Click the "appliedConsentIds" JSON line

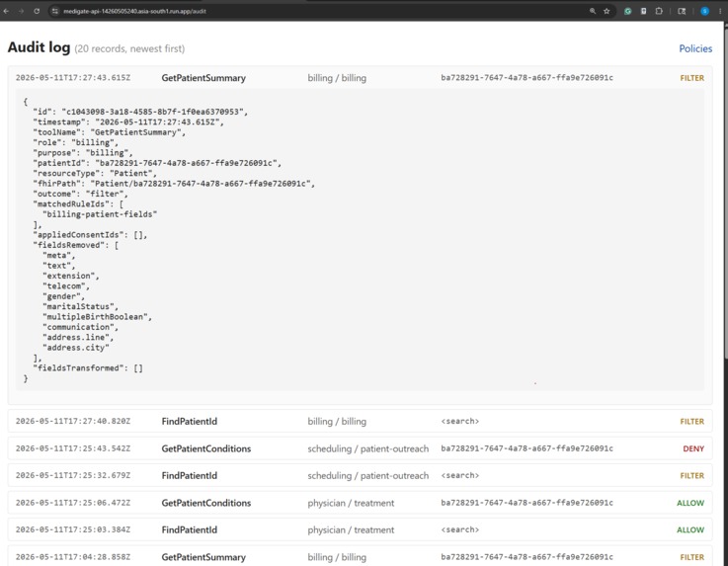pyautogui.click(x=90, y=235)
